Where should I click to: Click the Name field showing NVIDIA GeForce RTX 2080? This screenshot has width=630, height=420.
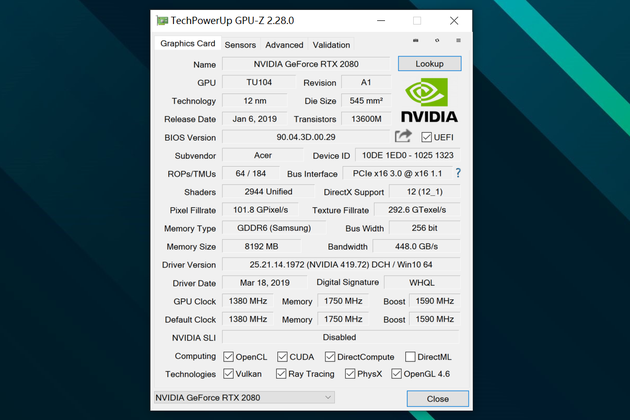coord(306,64)
